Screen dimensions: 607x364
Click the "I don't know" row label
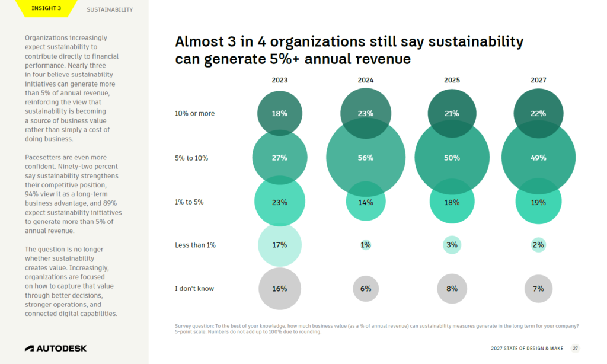tap(194, 289)
